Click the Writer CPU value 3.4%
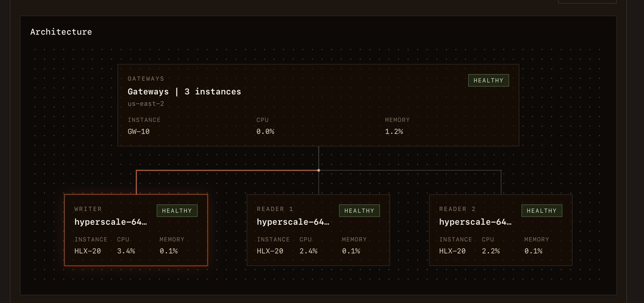Screen dimensions: 644x303 click(126, 251)
